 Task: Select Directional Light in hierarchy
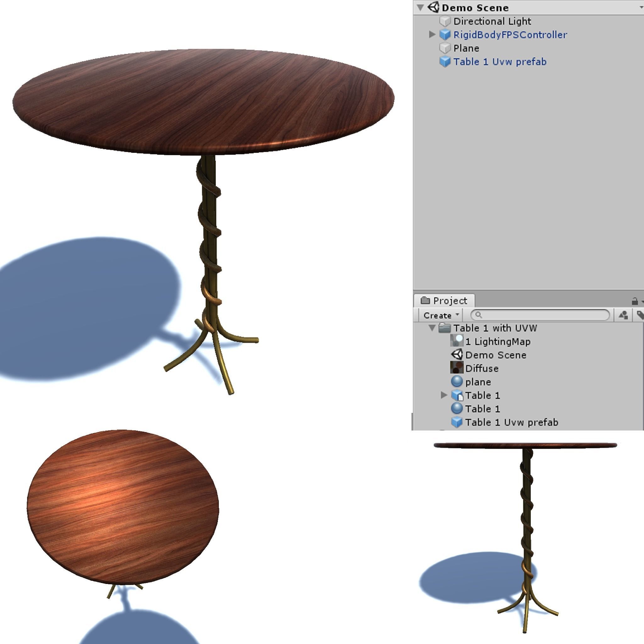pos(492,21)
